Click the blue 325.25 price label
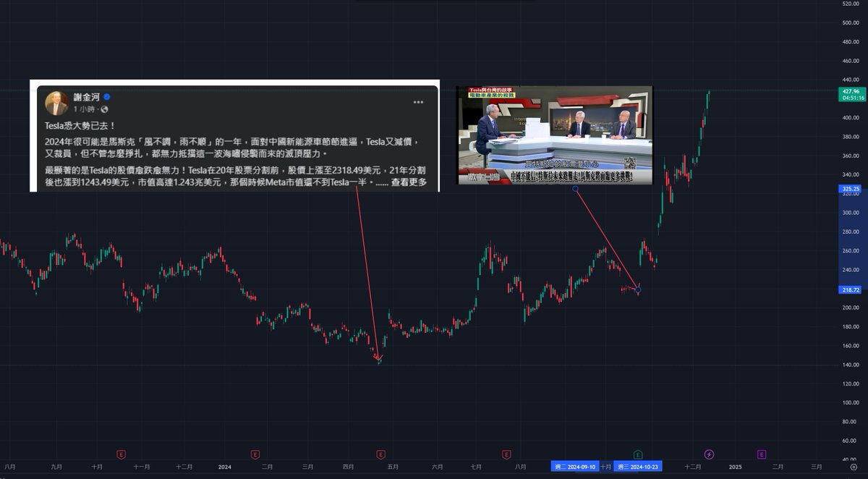This screenshot has height=479, width=868. pyautogui.click(x=849, y=190)
